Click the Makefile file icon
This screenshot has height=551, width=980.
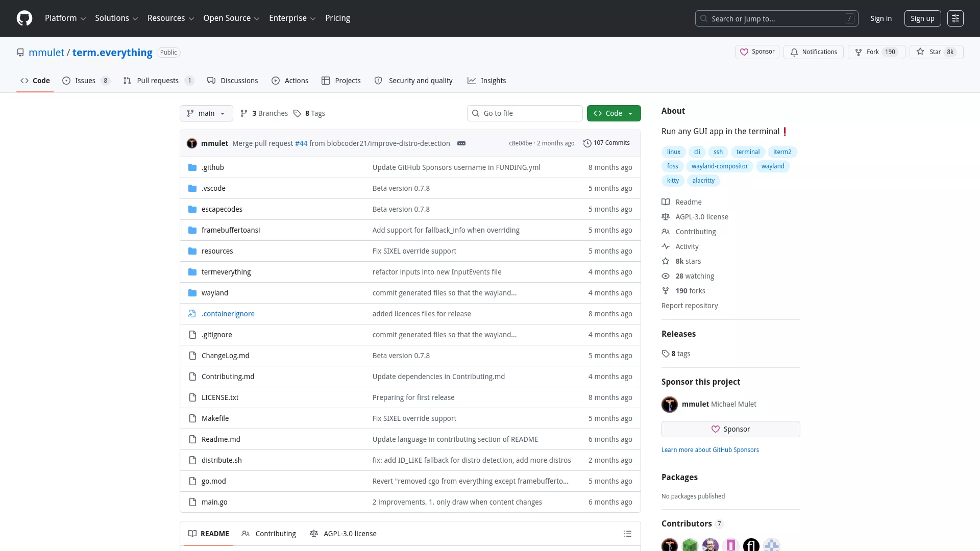click(x=192, y=418)
